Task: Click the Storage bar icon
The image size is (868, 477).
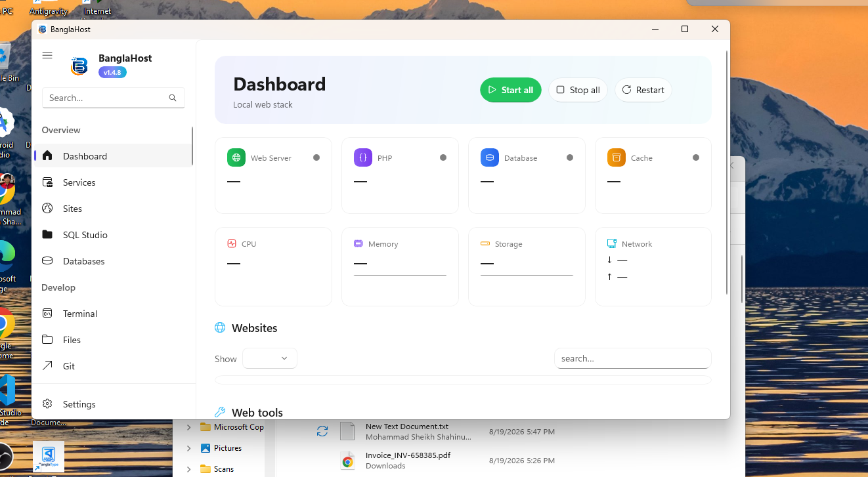Action: (485, 243)
